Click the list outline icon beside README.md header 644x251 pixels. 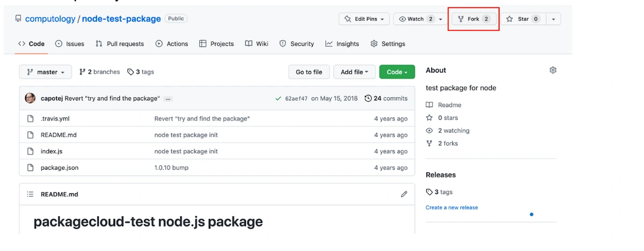tap(31, 194)
